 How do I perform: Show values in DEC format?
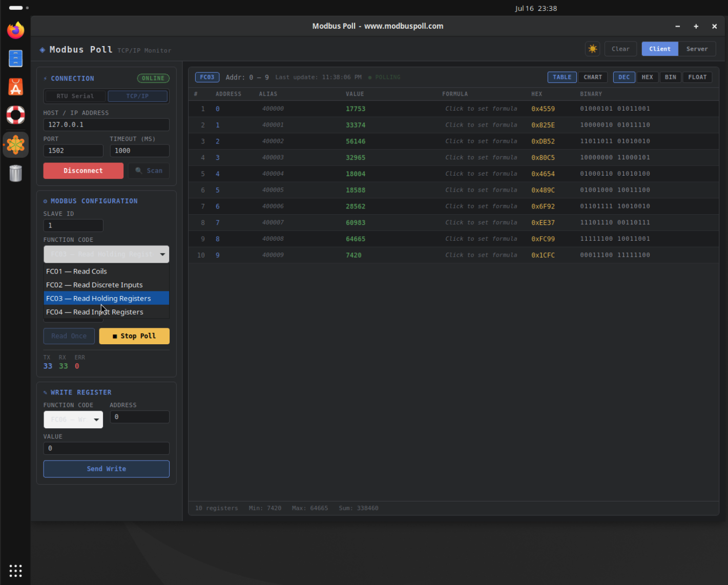pyautogui.click(x=624, y=77)
